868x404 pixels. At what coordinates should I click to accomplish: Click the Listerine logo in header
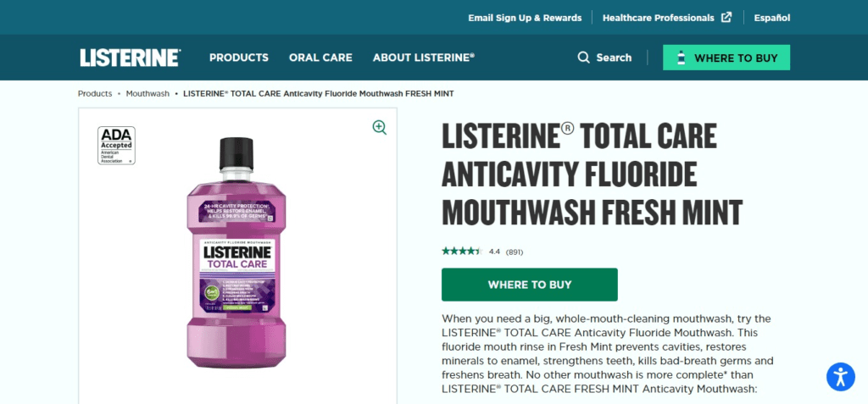coord(130,58)
